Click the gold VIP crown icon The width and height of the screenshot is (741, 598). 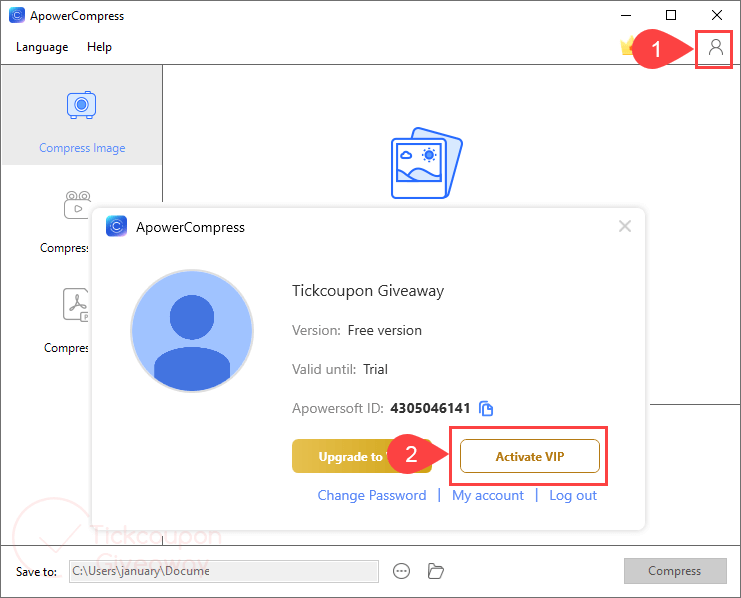click(x=627, y=46)
